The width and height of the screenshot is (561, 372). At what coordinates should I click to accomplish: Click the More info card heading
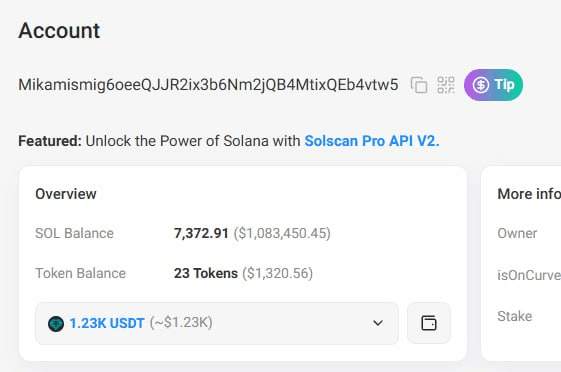(529, 194)
